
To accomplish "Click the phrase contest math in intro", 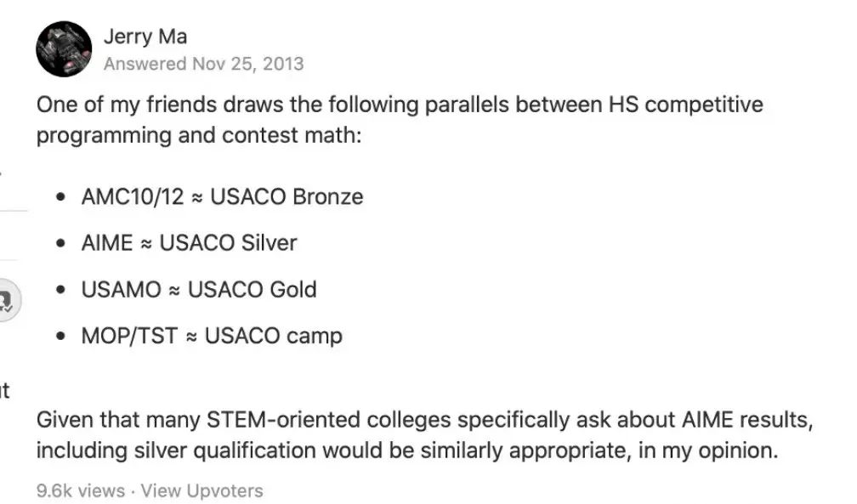I will click(292, 135).
